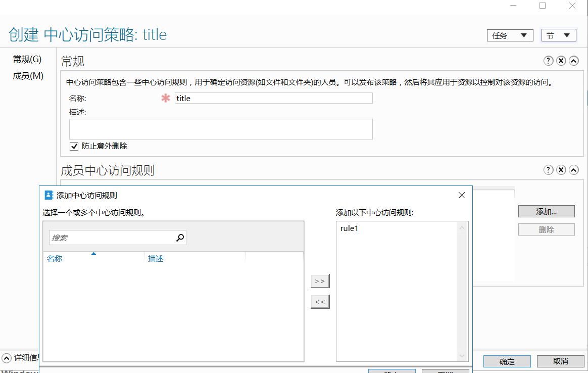This screenshot has width=588, height=373.
Task: Click help icon in 成员中心访问规则 section
Action: click(x=548, y=170)
